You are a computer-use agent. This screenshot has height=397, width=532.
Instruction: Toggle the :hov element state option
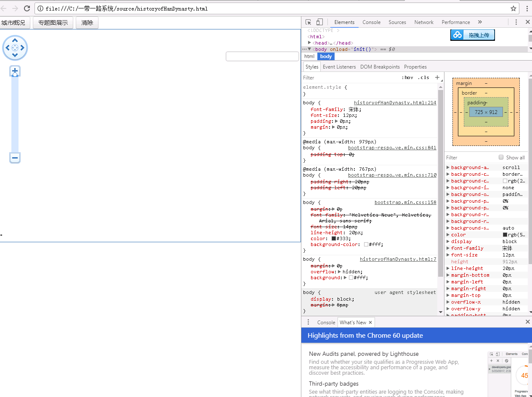tap(407, 77)
